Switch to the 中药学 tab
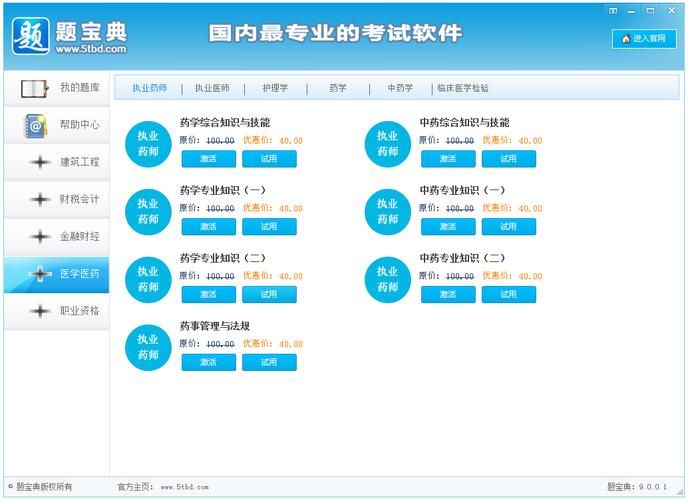The image size is (688, 500). 400,88
